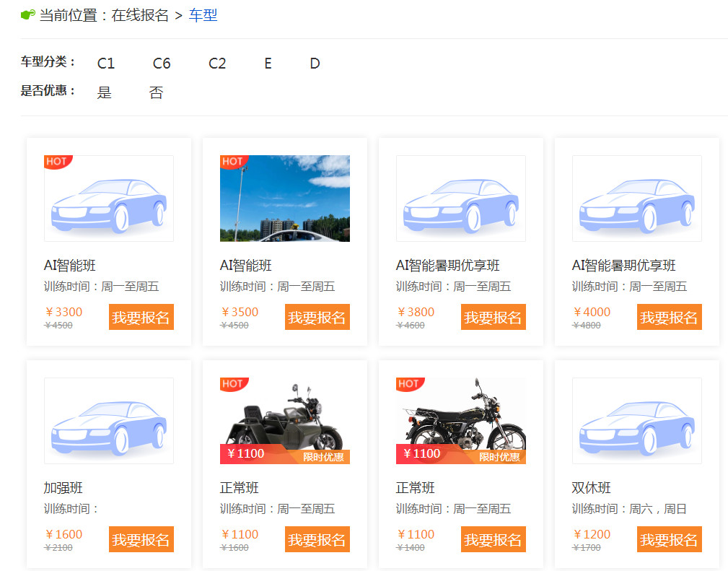Click the two-wheeled motorcycle image
The height and width of the screenshot is (571, 728).
coord(461,420)
